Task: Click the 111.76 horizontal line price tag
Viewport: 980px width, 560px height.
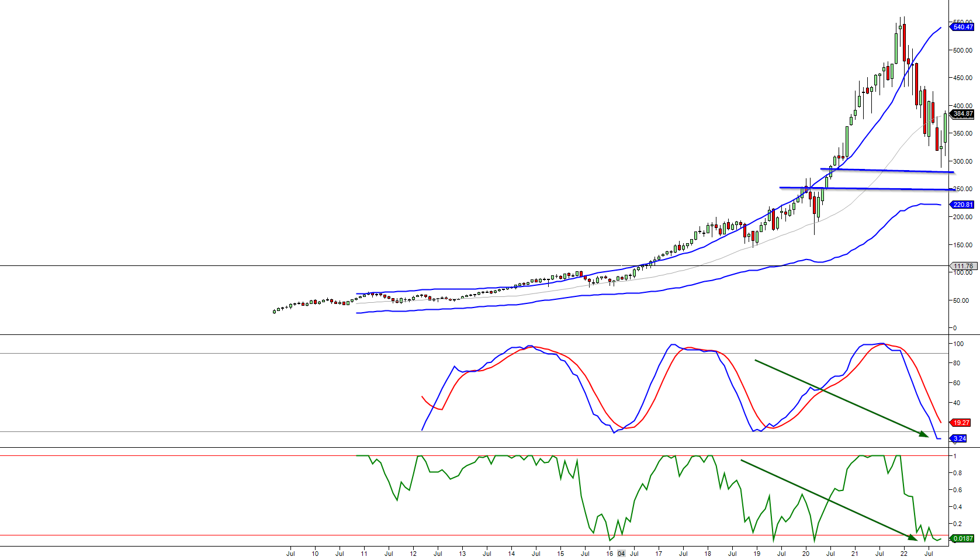Action: pyautogui.click(x=962, y=266)
